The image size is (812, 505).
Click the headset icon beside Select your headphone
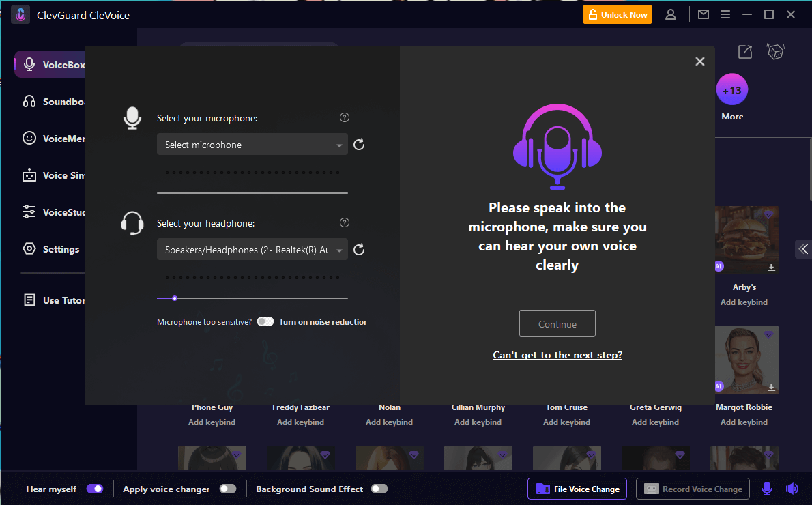click(132, 223)
